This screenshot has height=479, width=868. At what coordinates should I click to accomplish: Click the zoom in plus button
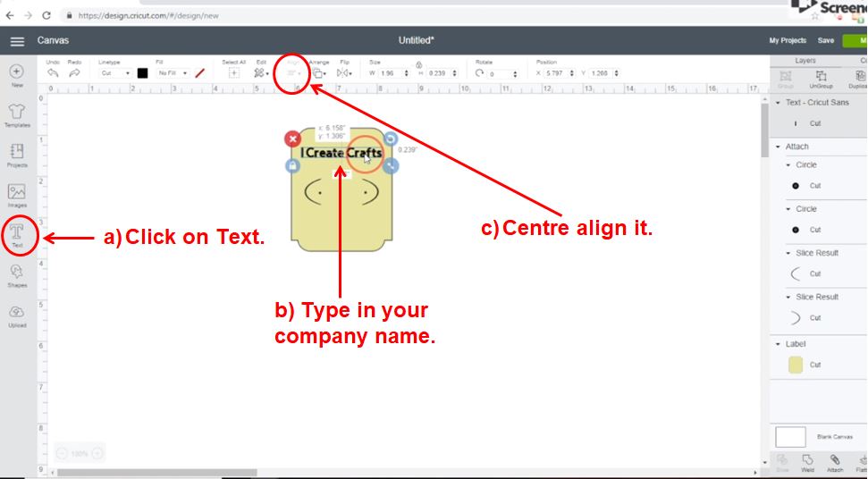tap(97, 454)
